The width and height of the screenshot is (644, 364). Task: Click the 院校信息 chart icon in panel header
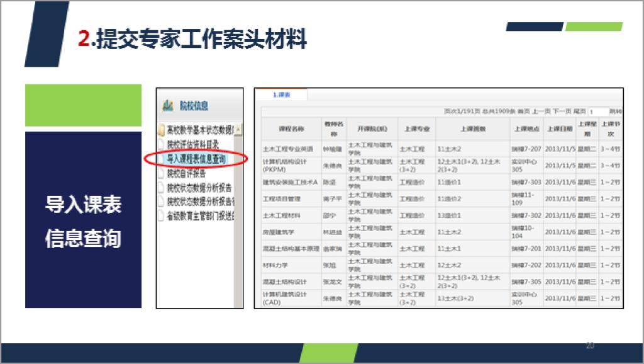167,106
